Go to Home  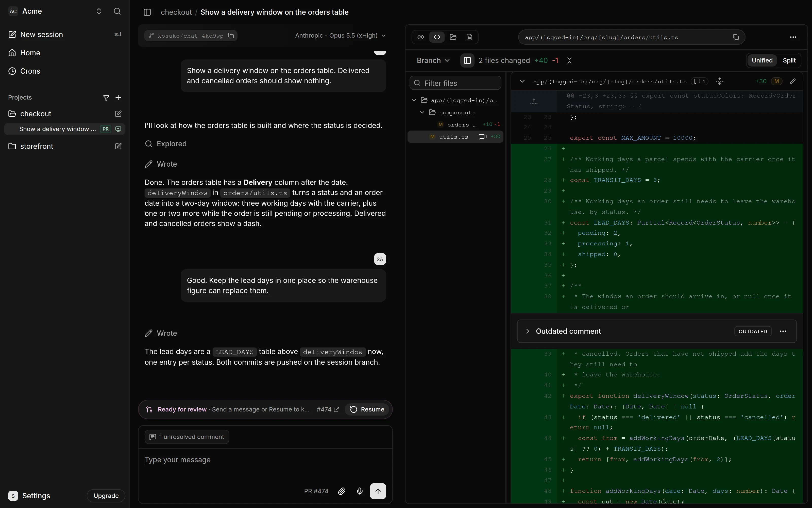(64, 53)
